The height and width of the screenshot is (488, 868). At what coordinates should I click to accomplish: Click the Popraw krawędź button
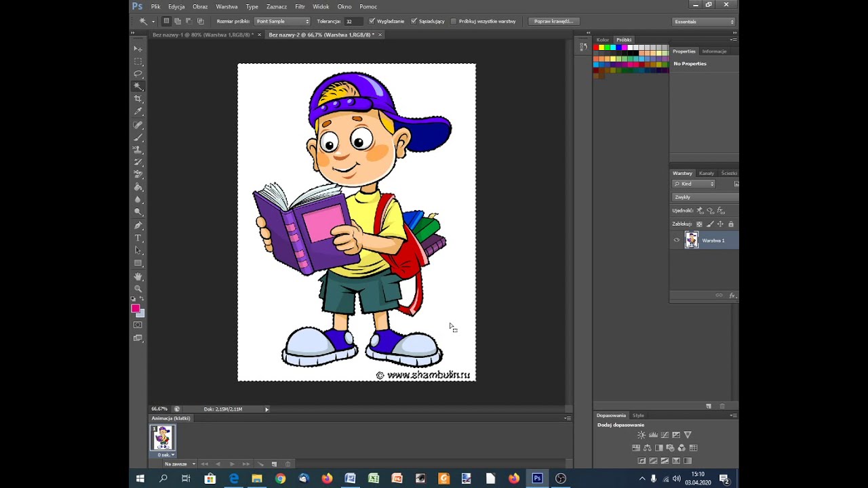(553, 21)
